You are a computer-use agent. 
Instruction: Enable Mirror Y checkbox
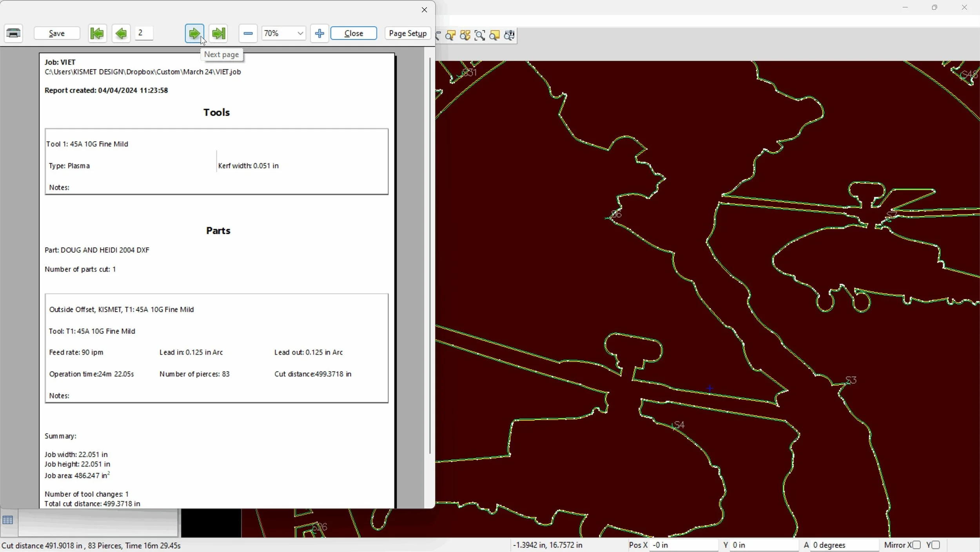(x=936, y=545)
